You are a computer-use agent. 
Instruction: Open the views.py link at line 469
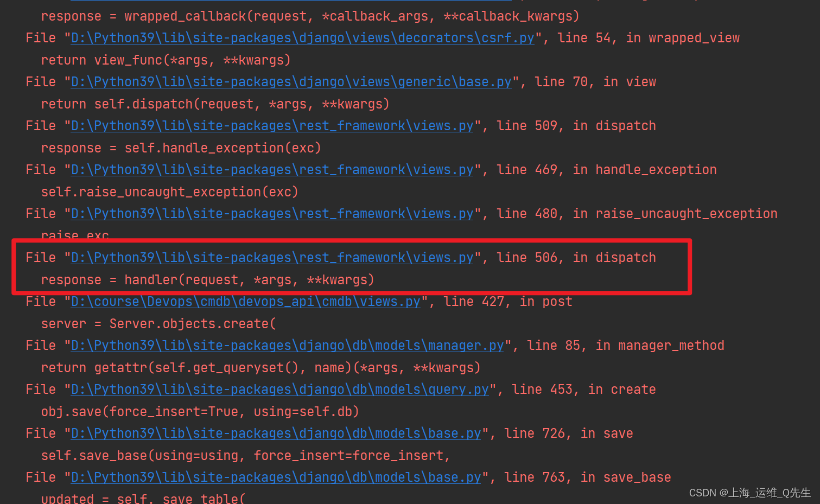(x=272, y=170)
